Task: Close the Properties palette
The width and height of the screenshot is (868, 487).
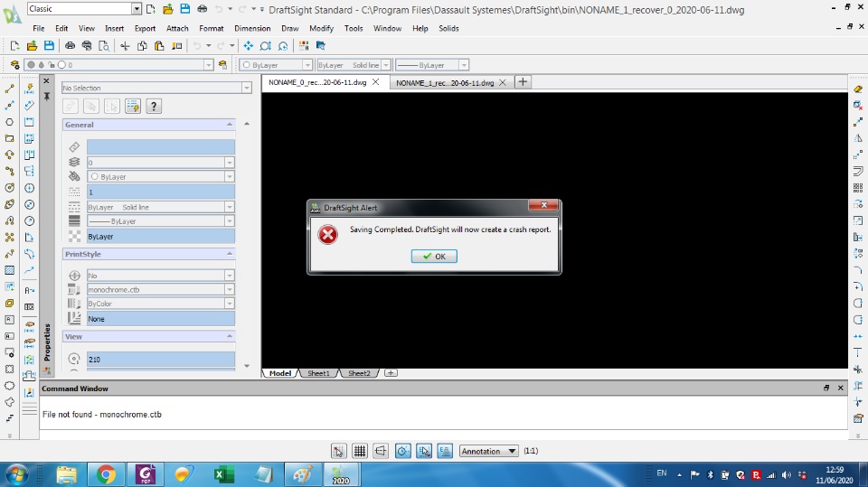Action: (x=46, y=80)
